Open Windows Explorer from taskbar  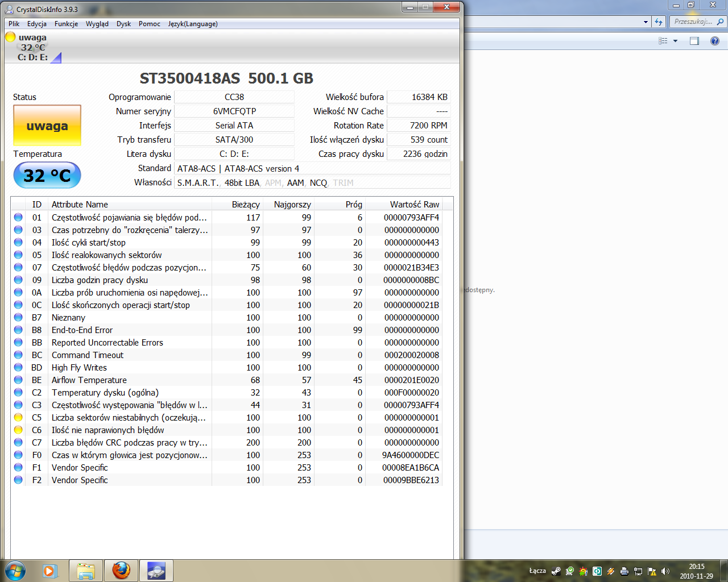click(x=86, y=571)
